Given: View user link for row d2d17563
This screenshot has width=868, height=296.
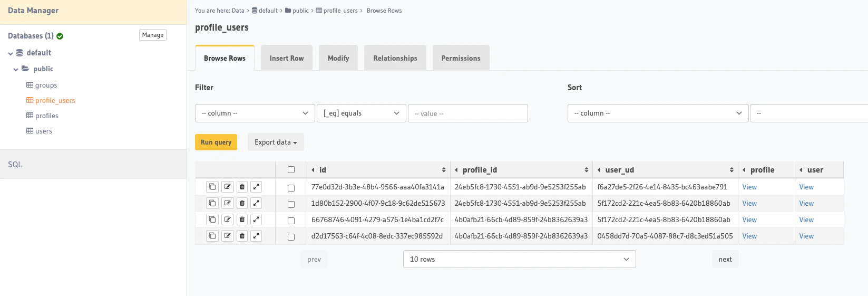Looking at the screenshot, I should coord(806,236).
